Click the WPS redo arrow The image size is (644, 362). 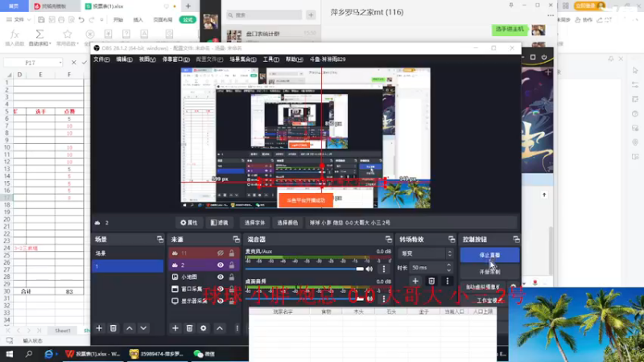(x=92, y=19)
